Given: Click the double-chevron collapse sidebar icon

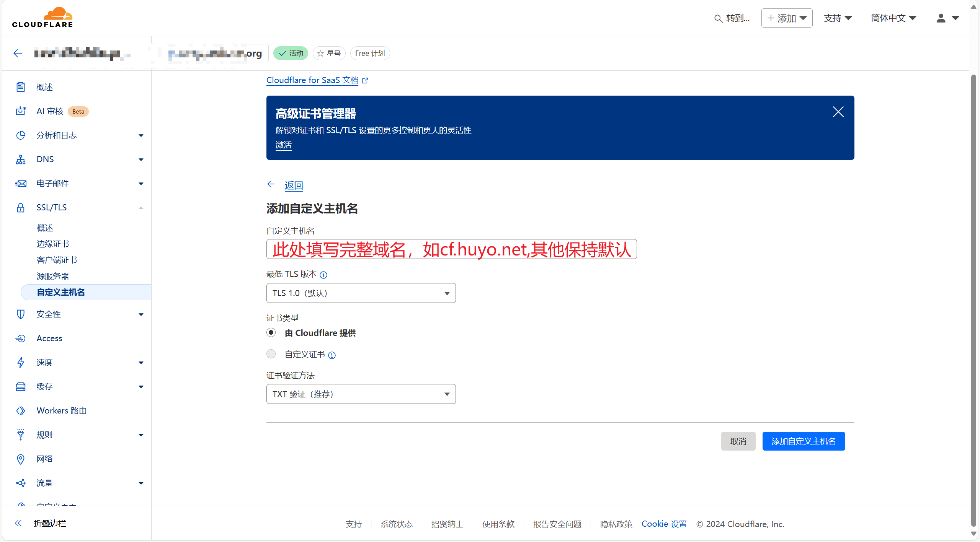Looking at the screenshot, I should (x=18, y=523).
